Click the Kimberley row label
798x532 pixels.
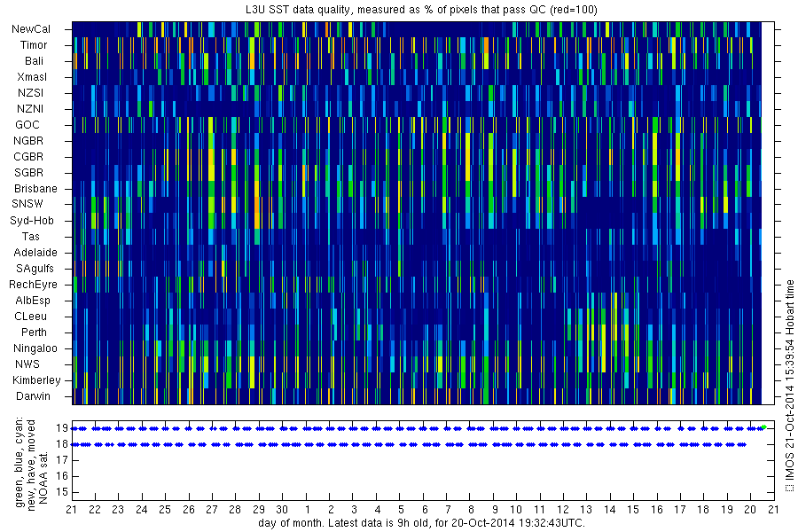click(x=36, y=379)
